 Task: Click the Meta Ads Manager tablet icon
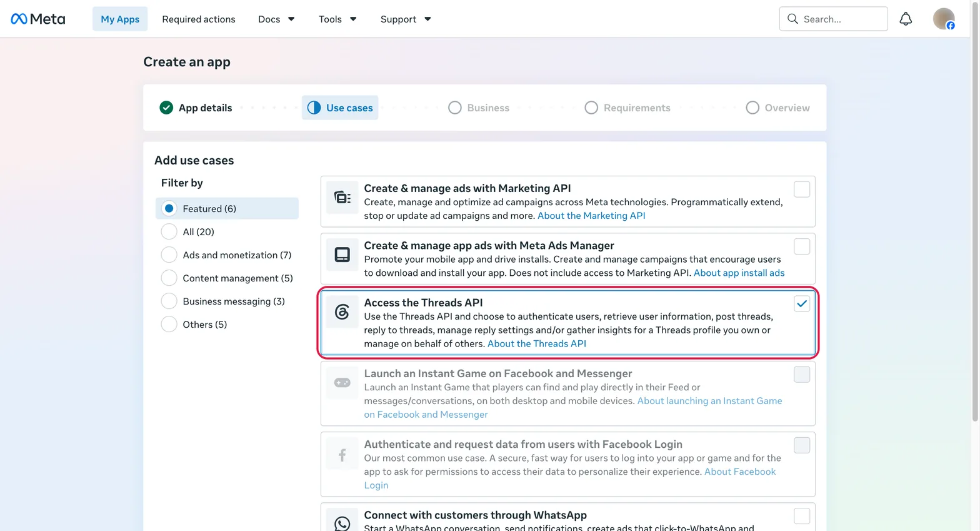click(342, 255)
